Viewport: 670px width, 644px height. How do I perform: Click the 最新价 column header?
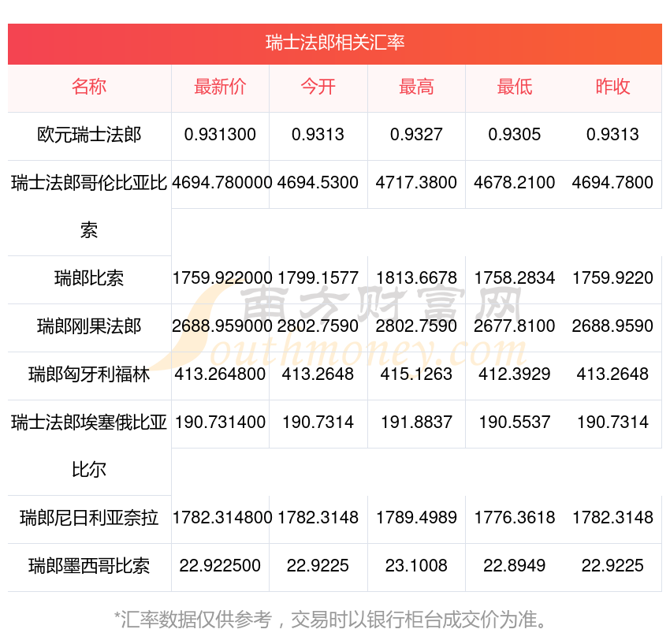pyautogui.click(x=220, y=87)
